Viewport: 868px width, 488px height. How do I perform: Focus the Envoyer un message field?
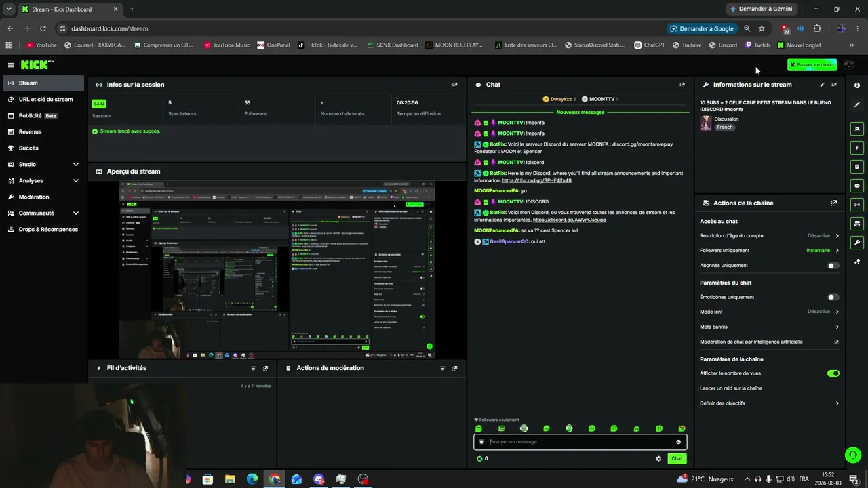[x=580, y=442]
